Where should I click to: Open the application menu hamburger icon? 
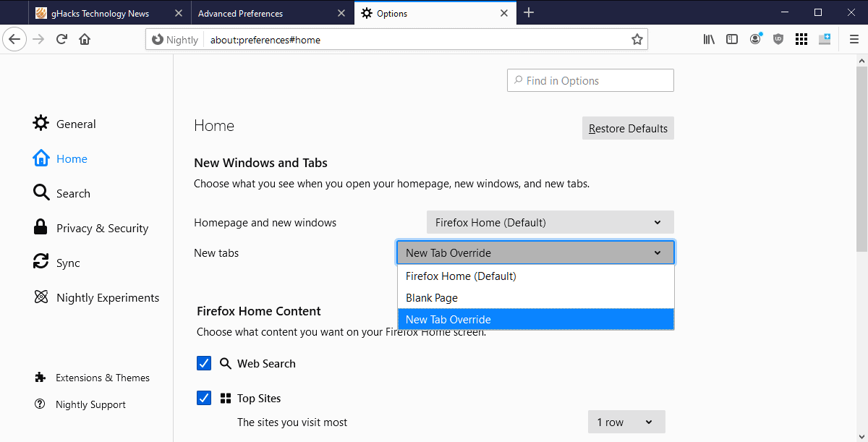[854, 39]
